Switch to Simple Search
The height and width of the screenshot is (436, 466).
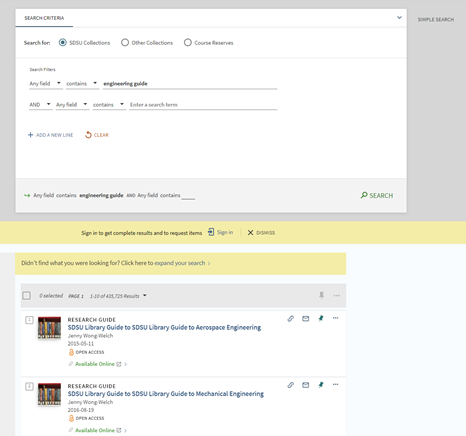(436, 20)
